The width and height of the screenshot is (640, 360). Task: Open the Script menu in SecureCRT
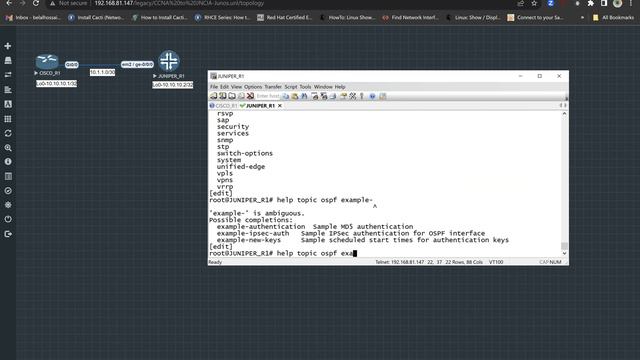tap(291, 87)
